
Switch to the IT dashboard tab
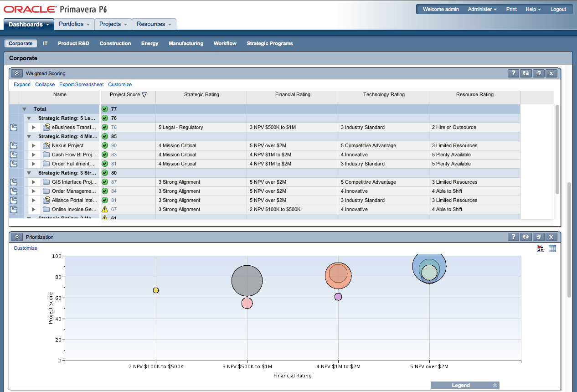tap(46, 43)
